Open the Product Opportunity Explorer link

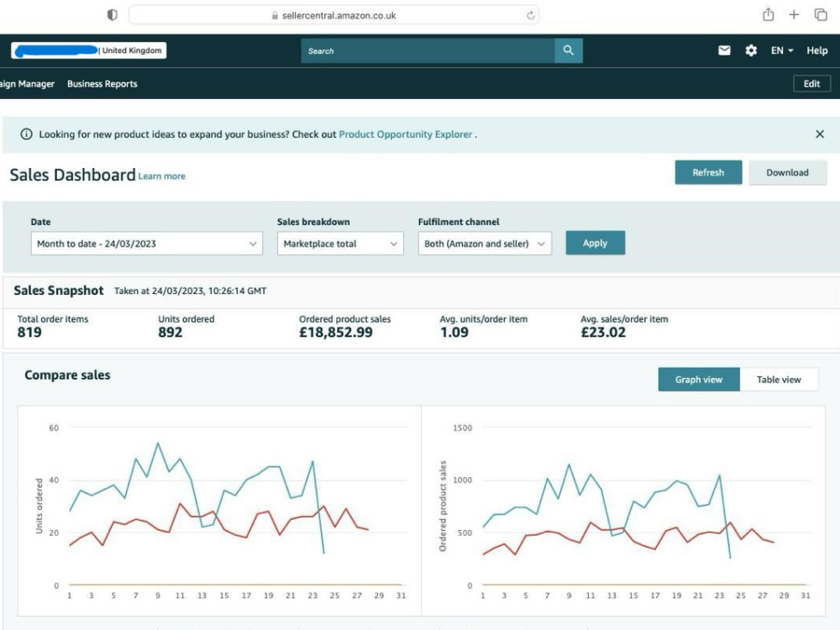click(406, 134)
